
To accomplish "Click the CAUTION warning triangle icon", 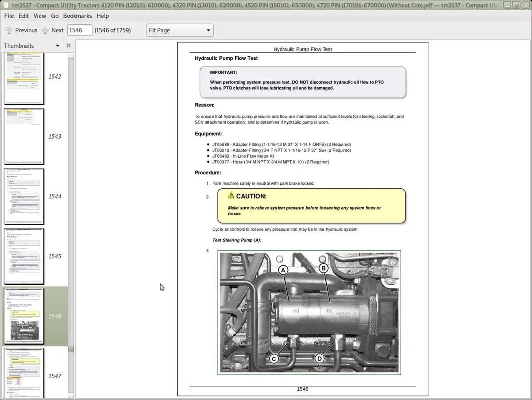I will tap(231, 195).
